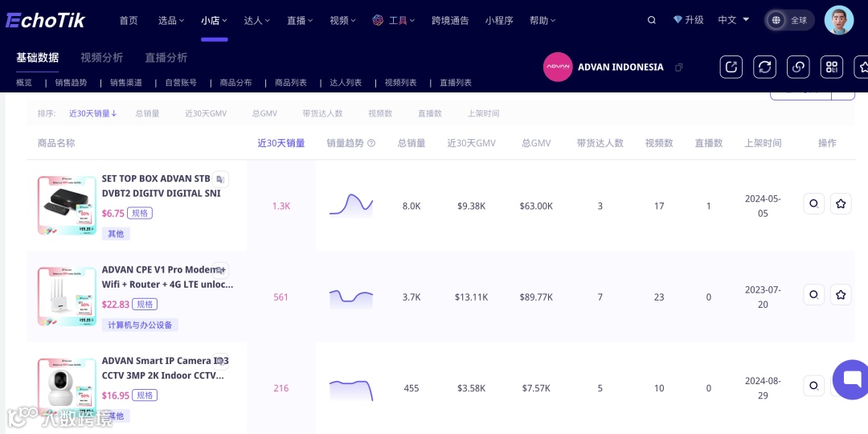Open 小程序 menu item
This screenshot has width=868, height=434.
click(x=499, y=20)
